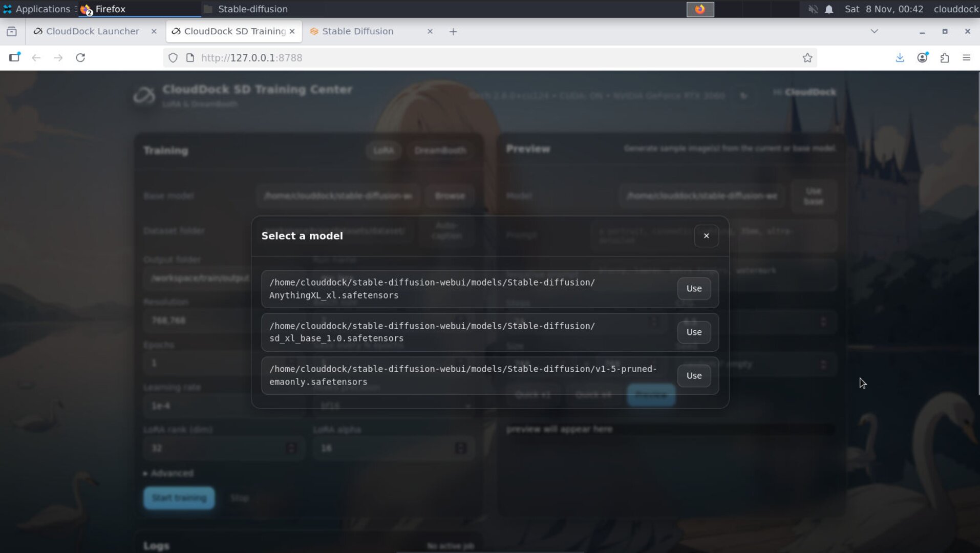Use the AnythingXL_xl.safetensors model
Viewport: 980px width, 553px height.
pyautogui.click(x=694, y=288)
